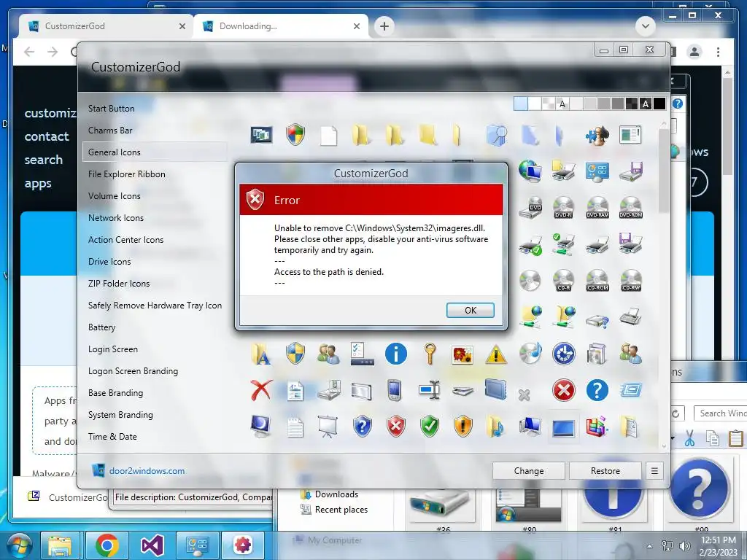
Task: Click the volume speaker tray icon
Action: pos(684,547)
